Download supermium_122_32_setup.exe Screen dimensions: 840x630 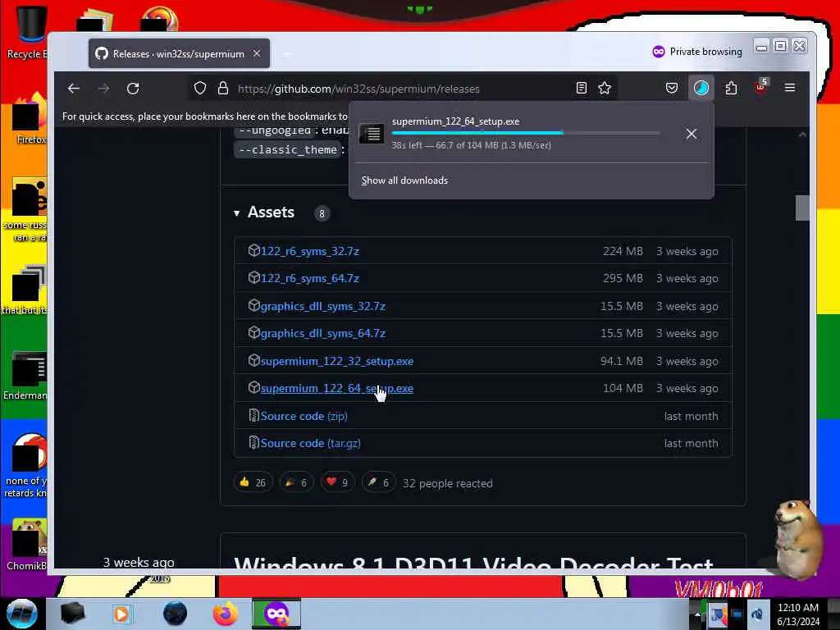337,361
